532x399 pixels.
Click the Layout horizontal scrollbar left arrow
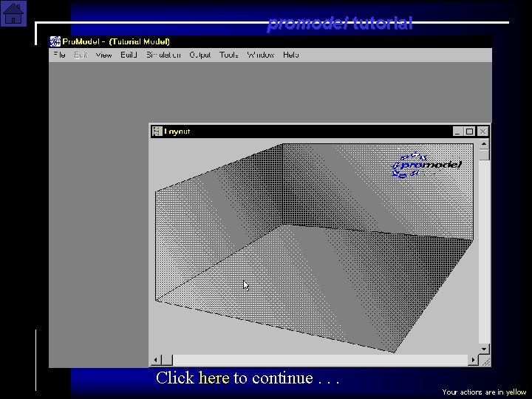156,360
